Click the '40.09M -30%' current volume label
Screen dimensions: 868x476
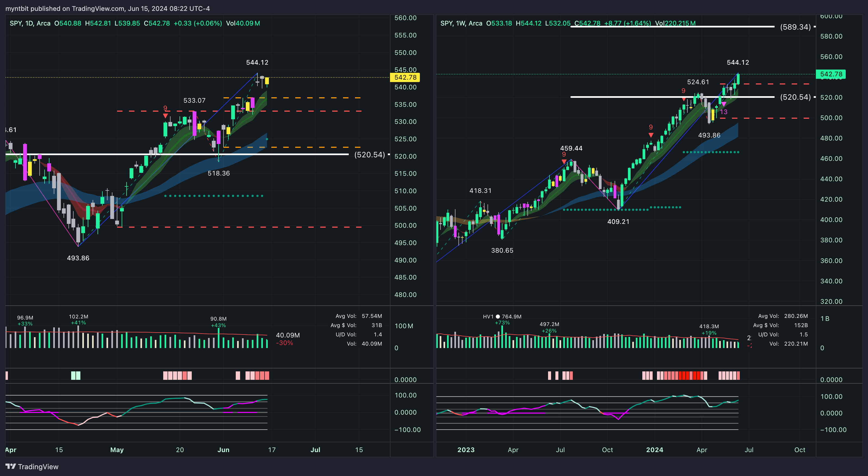click(x=288, y=339)
